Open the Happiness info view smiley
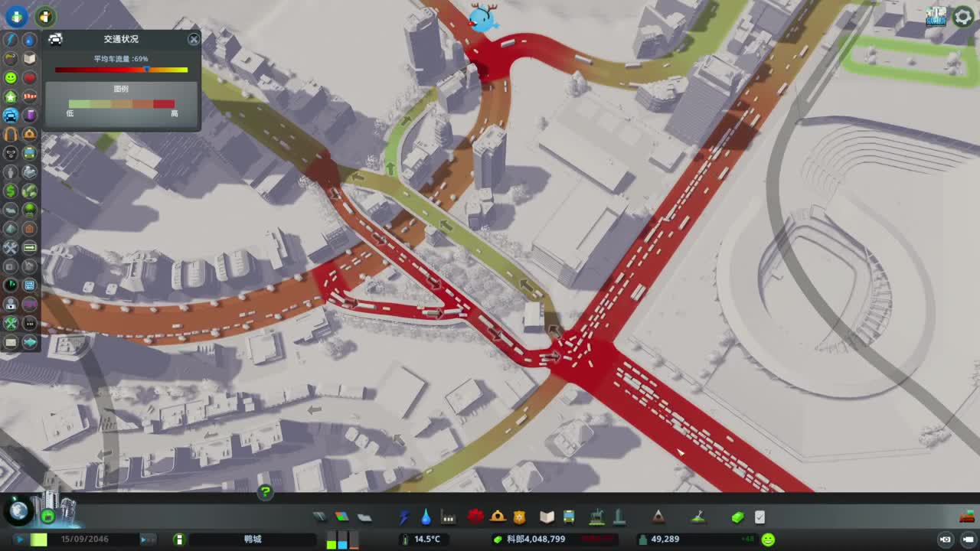The image size is (980, 551). [11, 78]
